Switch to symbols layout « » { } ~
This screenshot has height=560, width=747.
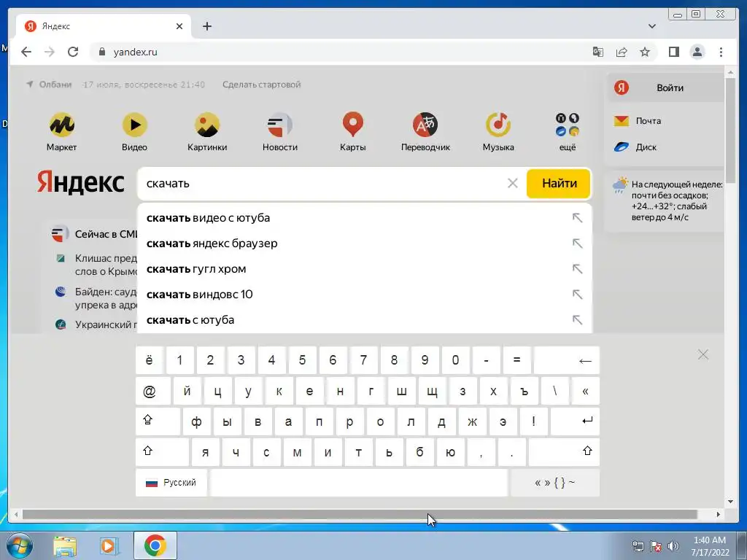tap(554, 483)
